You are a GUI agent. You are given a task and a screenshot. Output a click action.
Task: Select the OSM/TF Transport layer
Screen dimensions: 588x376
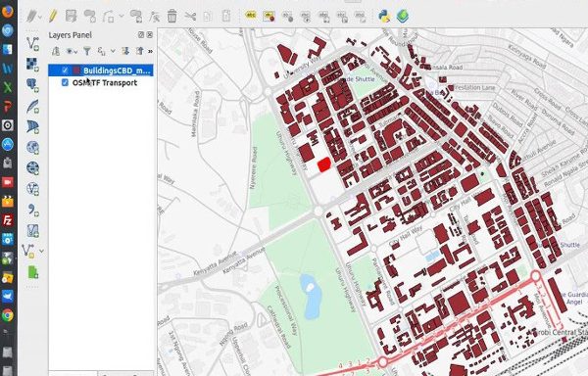click(105, 83)
